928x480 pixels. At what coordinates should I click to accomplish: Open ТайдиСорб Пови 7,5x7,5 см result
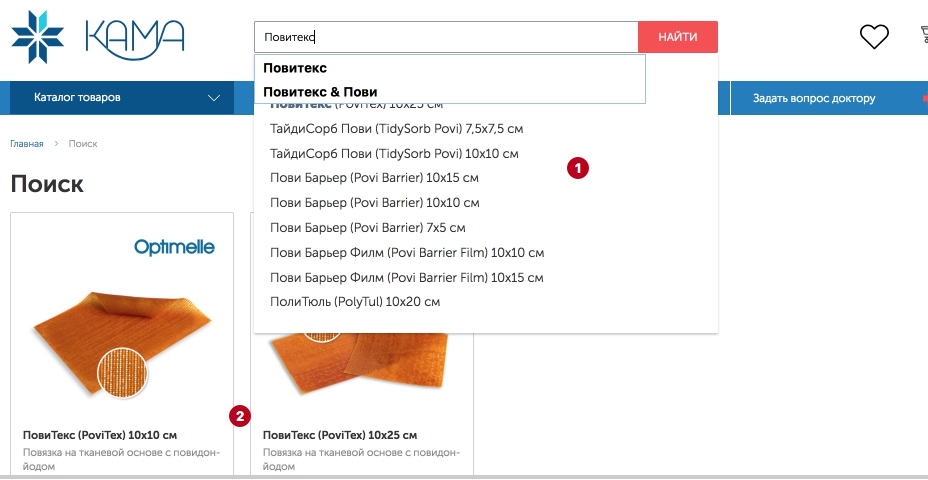click(397, 128)
